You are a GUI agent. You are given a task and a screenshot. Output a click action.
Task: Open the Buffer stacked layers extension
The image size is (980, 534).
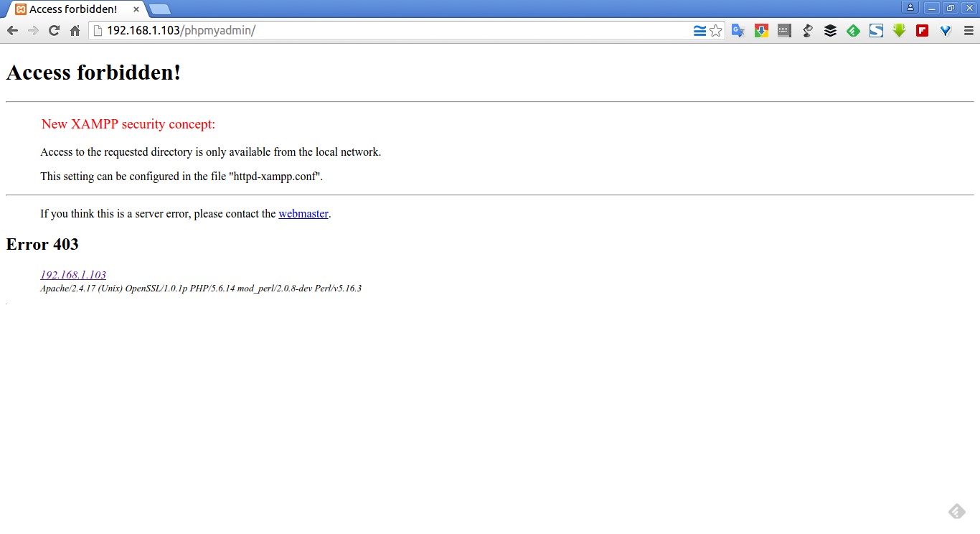(x=830, y=31)
